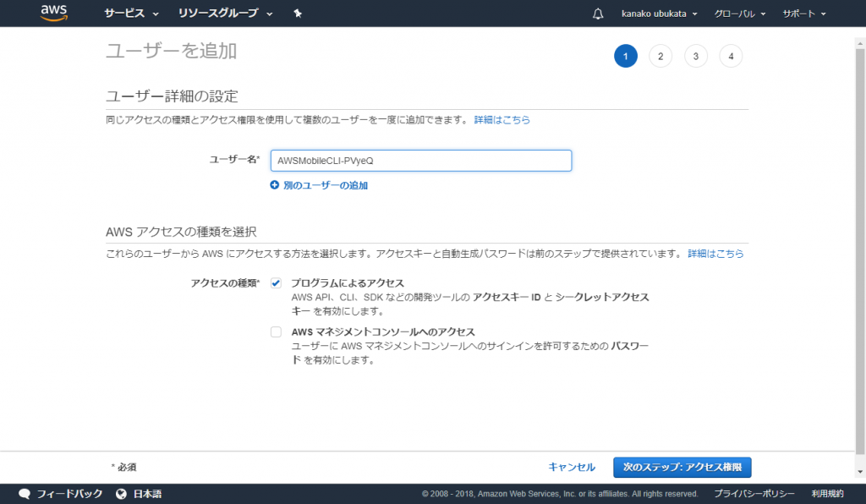The height and width of the screenshot is (504, 866).
Task: Click the * 必須 note
Action: point(123,467)
